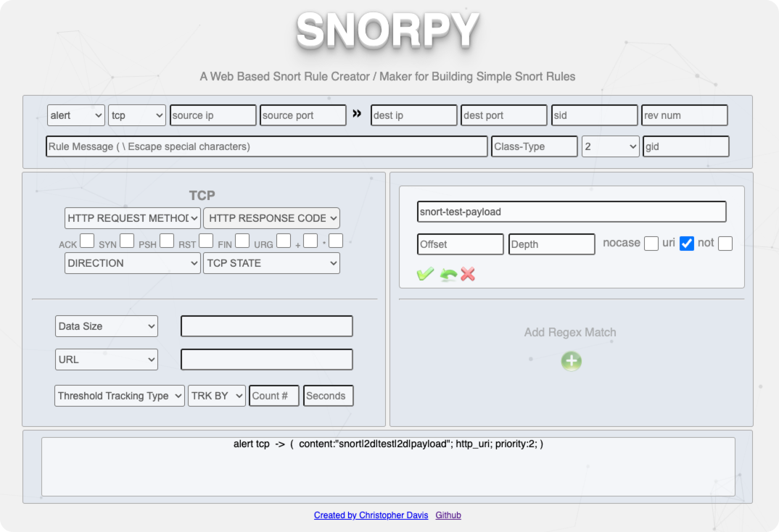
Task: Open the Threshold Tracking Type dropdown
Action: 120,396
